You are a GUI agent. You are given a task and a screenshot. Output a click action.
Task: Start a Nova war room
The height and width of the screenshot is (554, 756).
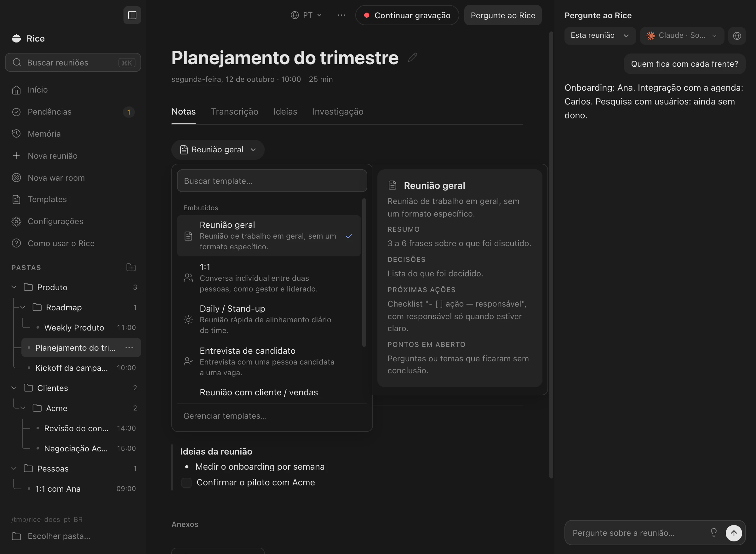tap(73, 178)
